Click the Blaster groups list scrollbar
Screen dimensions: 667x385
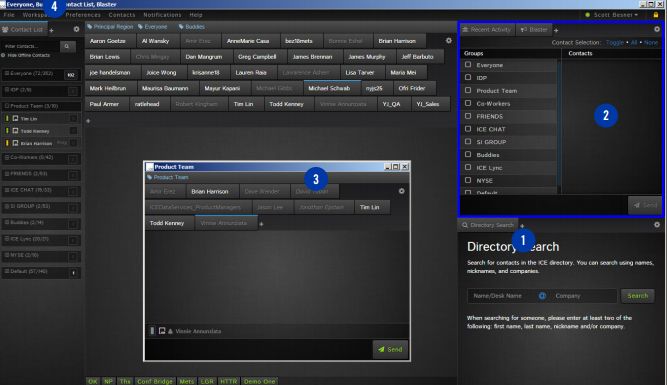(559, 126)
